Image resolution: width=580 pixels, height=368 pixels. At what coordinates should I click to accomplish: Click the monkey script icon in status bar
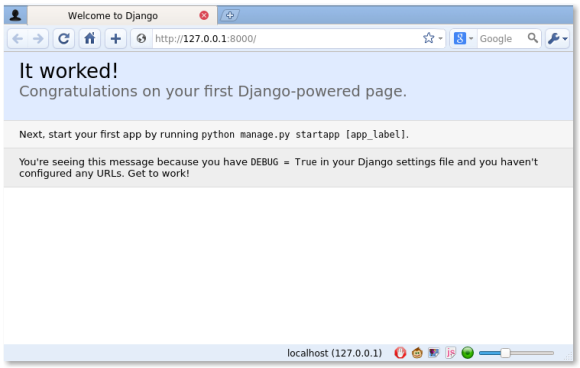coord(417,352)
